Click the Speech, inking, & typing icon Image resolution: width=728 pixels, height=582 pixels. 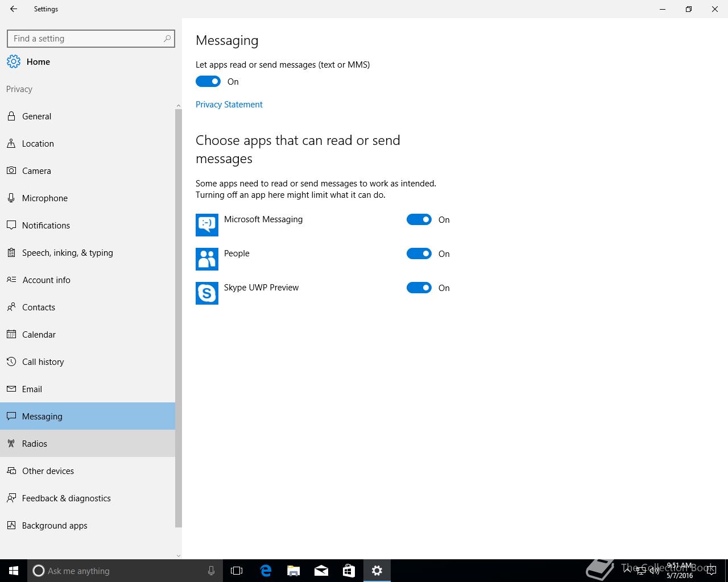click(11, 252)
